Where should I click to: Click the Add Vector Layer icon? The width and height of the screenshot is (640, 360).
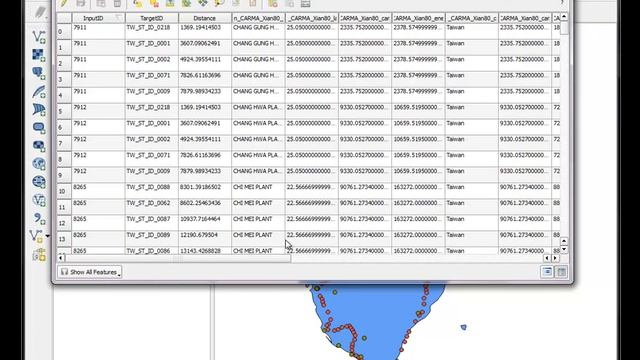point(39,37)
